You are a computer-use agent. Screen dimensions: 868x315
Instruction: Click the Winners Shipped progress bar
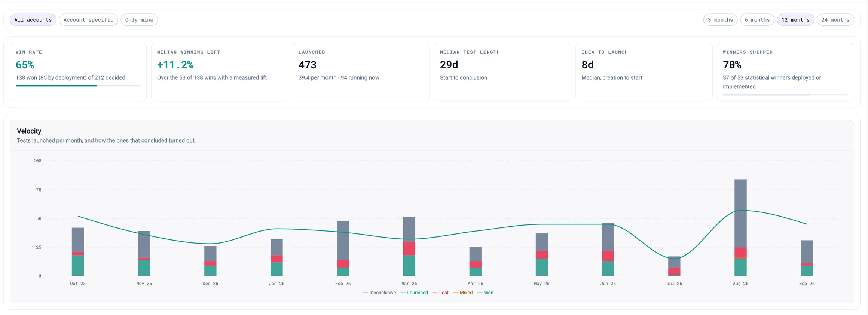pos(785,95)
